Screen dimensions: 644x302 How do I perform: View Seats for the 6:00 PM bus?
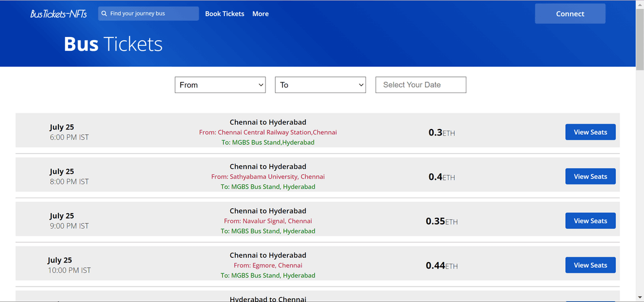coord(590,132)
